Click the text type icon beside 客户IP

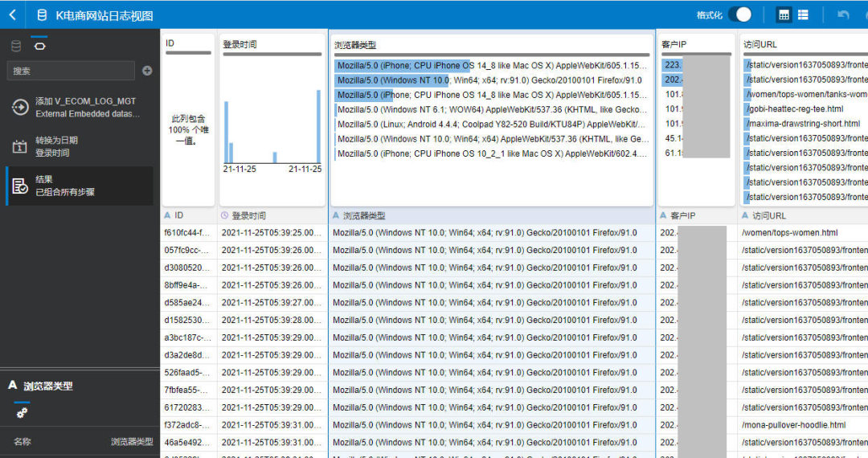[663, 215]
